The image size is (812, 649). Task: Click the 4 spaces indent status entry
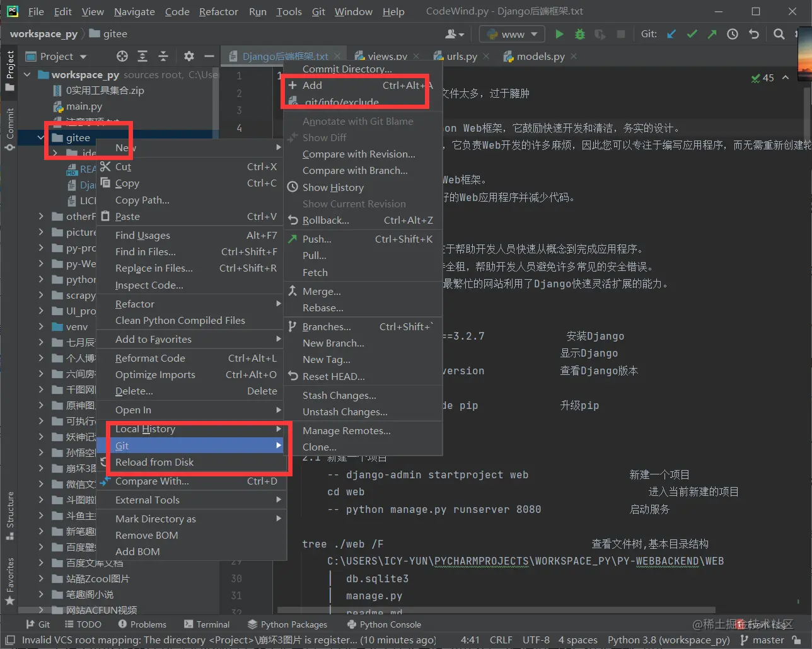pyautogui.click(x=577, y=640)
